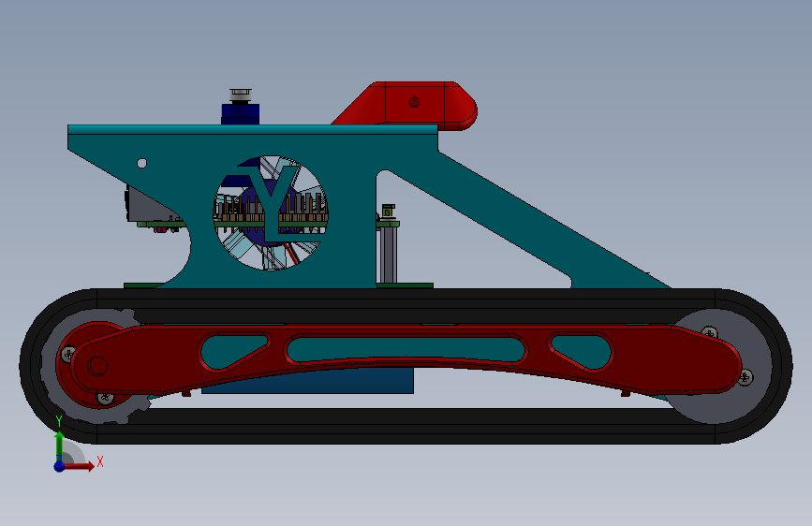Select the dark blue battery box under chassis

(307, 382)
